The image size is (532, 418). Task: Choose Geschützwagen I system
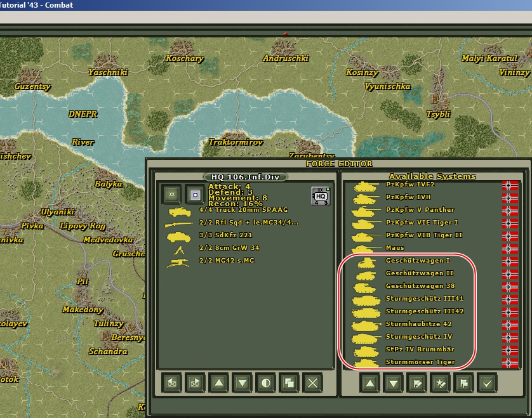coord(418,260)
